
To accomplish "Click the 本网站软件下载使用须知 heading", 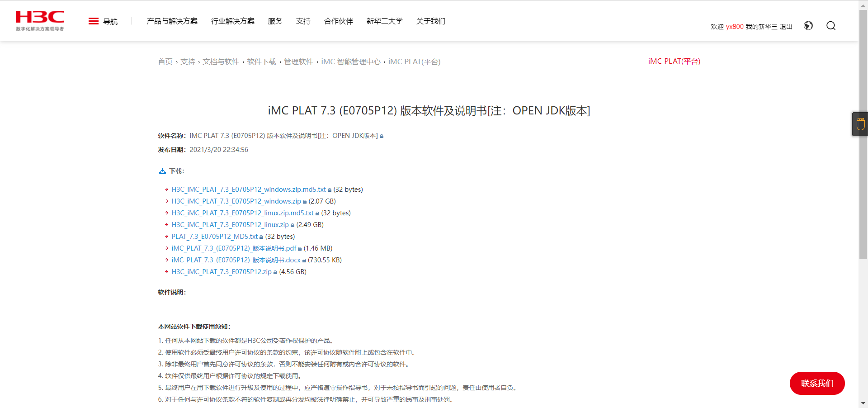I will coord(194,327).
